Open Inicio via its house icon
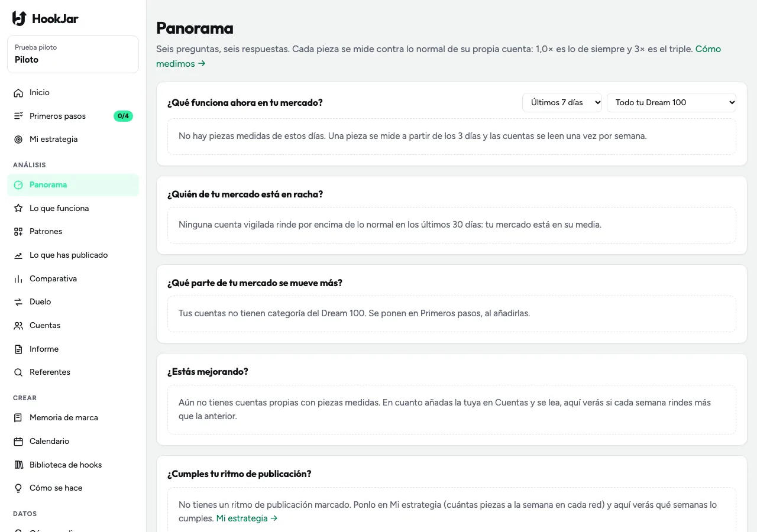 coord(18,93)
